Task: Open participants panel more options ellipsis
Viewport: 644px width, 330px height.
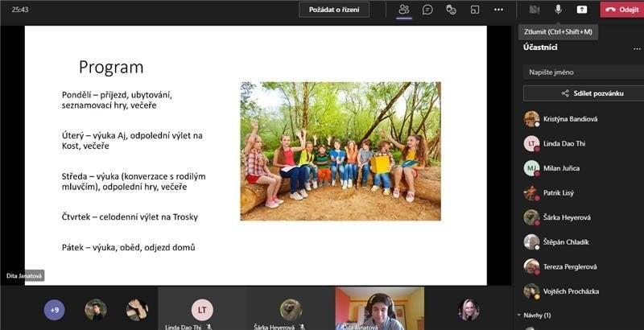Action: pyautogui.click(x=637, y=48)
